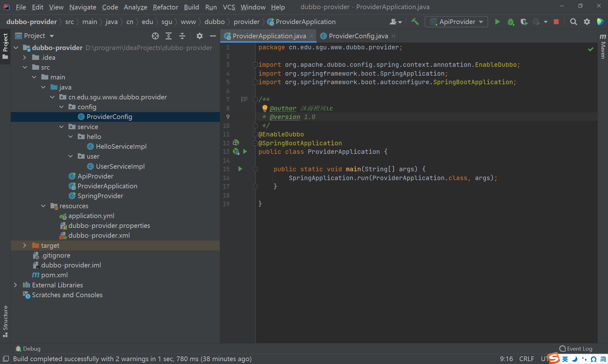Collapse the resources folder
Screen dimensions: 608x364
43,206
